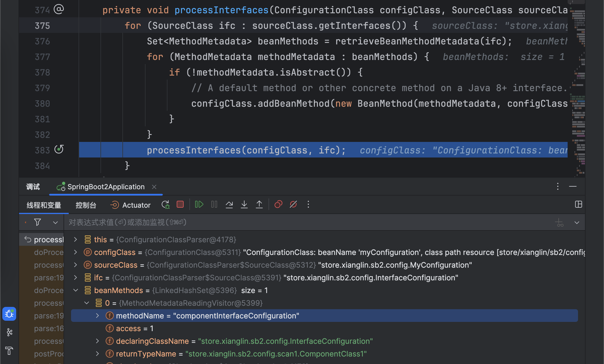
Task: Click inline hint 'beanMethods: size = 1'
Action: tap(504, 57)
